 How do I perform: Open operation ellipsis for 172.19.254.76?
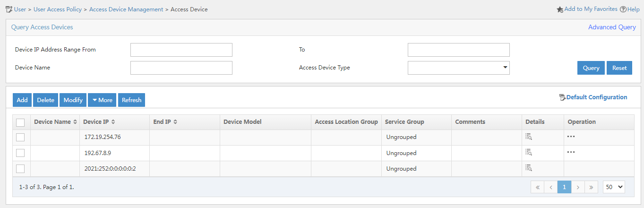571,137
